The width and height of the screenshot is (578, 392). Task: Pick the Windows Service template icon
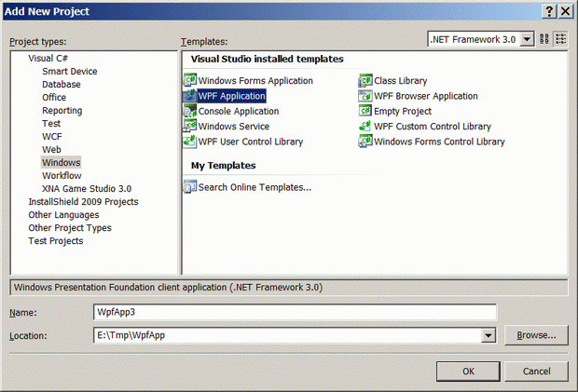click(190, 127)
